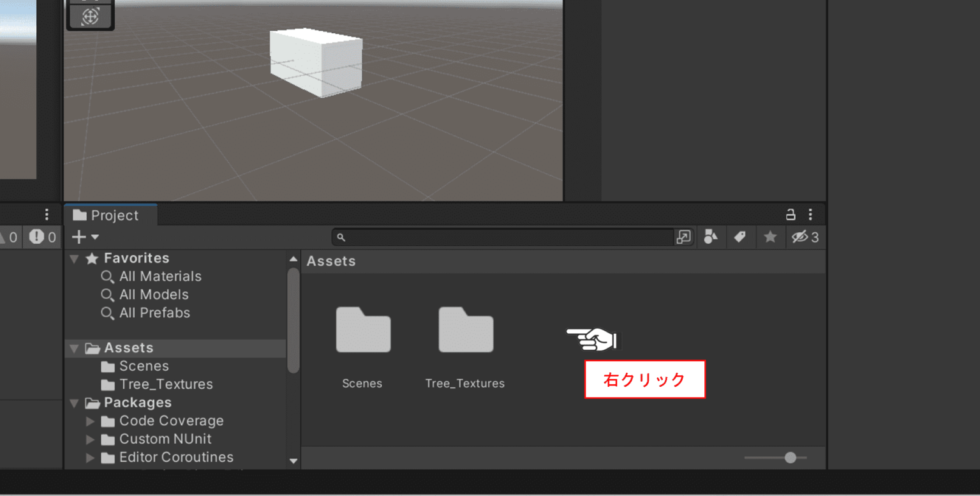Open the Tree_Textures folder thumbnail
This screenshot has height=496, width=980.
coord(465,330)
